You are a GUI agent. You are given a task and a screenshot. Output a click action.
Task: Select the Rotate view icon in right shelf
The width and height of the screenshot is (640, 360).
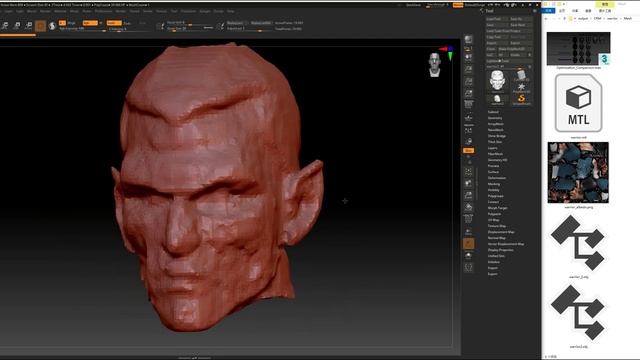point(468,207)
